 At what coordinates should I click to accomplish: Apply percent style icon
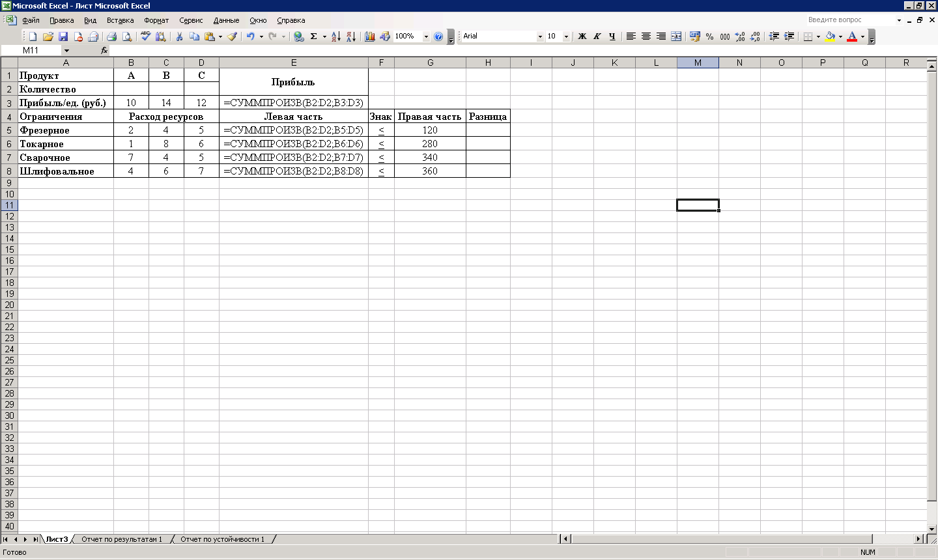[x=710, y=36]
